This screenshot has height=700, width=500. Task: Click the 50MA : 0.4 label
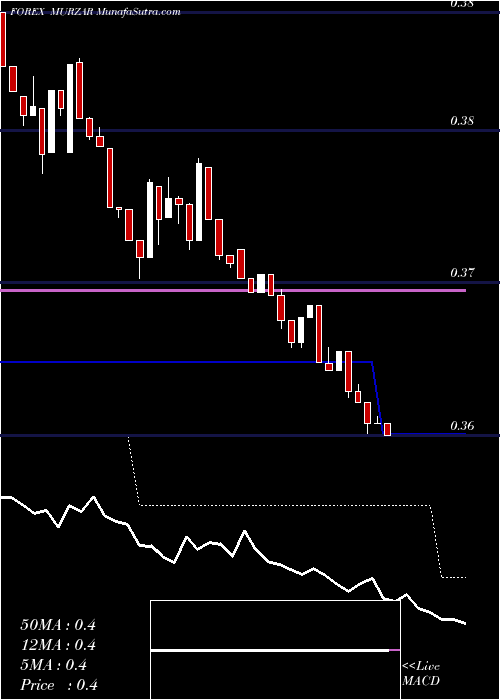pos(58,625)
